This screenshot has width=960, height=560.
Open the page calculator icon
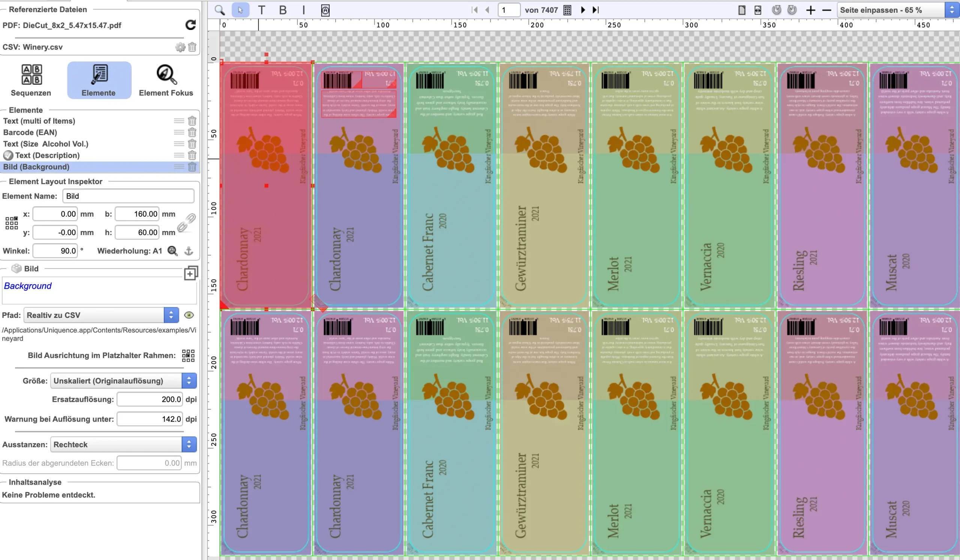[x=567, y=10]
